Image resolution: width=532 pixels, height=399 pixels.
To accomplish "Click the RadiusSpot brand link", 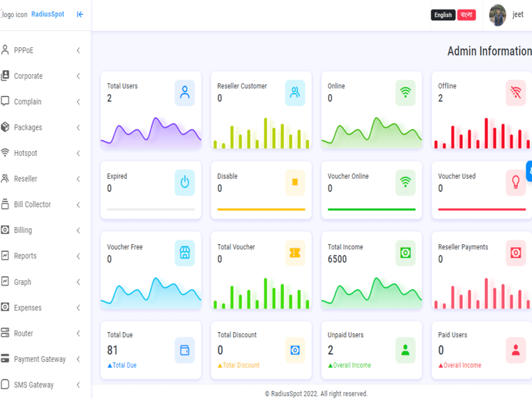I will (48, 14).
